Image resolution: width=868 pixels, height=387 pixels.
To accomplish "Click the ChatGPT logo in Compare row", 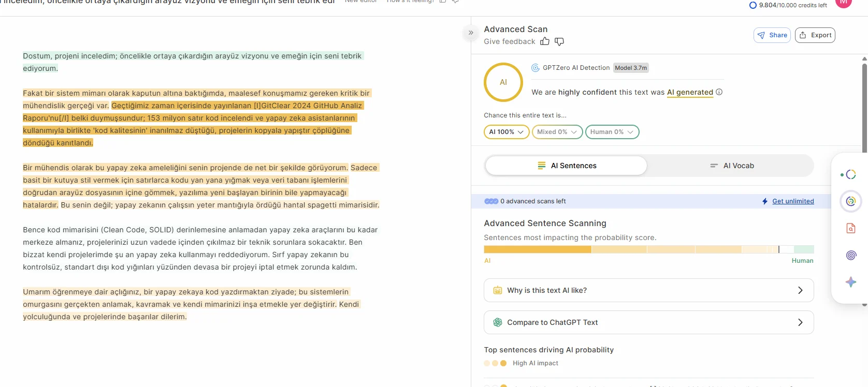I will 498,322.
